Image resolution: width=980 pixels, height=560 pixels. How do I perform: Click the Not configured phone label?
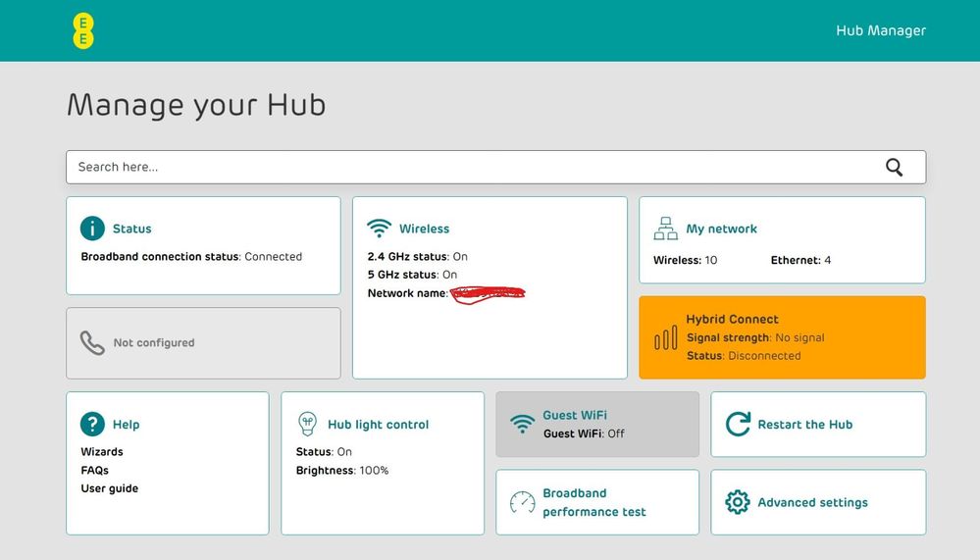coord(154,342)
